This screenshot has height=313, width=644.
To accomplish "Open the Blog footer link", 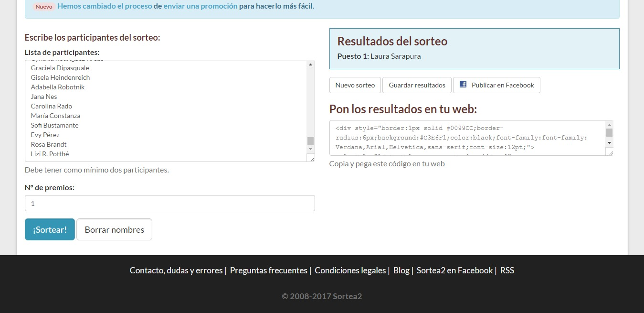I will [401, 270].
